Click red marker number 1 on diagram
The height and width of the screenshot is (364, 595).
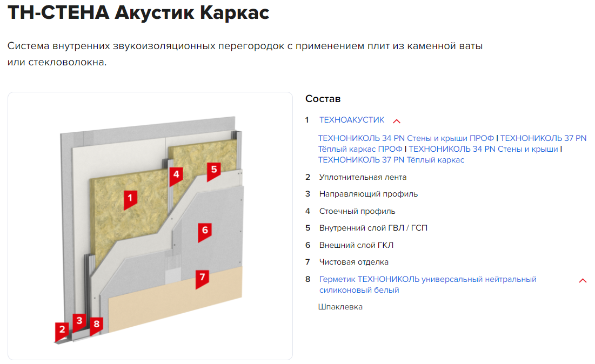(x=130, y=200)
